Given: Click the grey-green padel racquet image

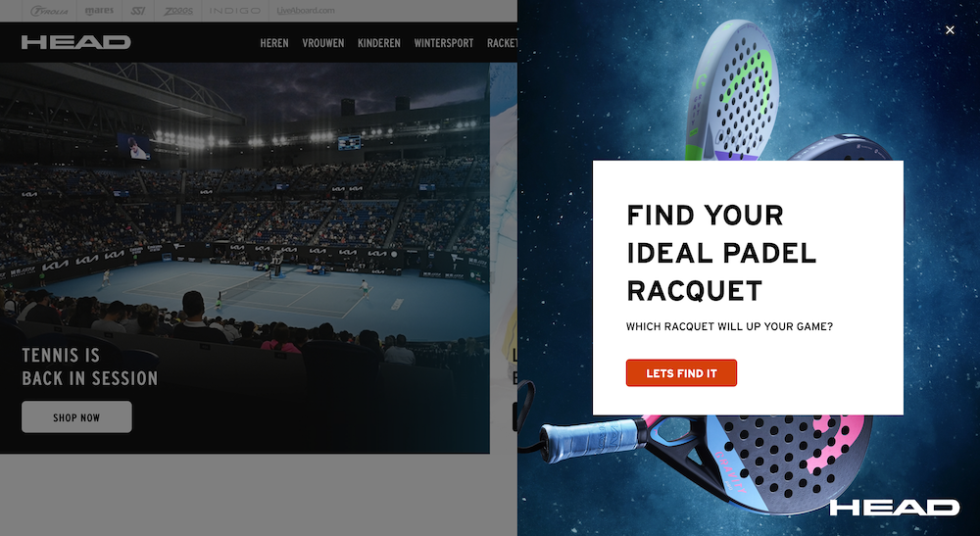Looking at the screenshot, I should click(x=731, y=90).
